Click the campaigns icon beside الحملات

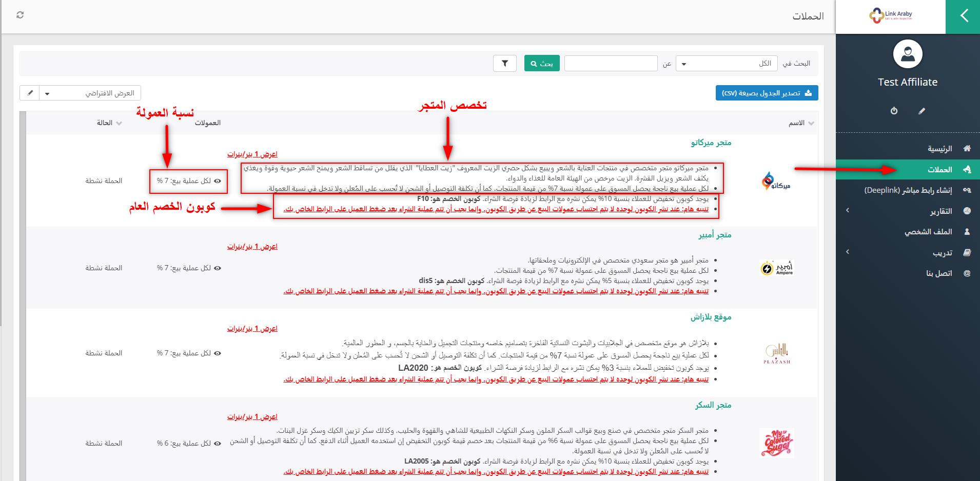[967, 169]
